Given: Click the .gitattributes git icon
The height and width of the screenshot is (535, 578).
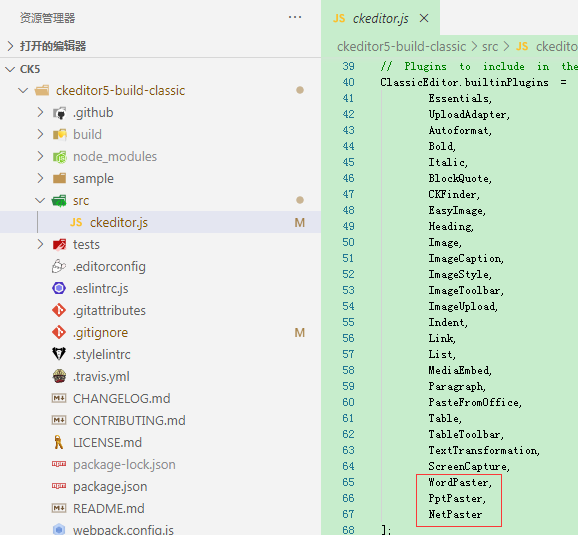Looking at the screenshot, I should (59, 310).
